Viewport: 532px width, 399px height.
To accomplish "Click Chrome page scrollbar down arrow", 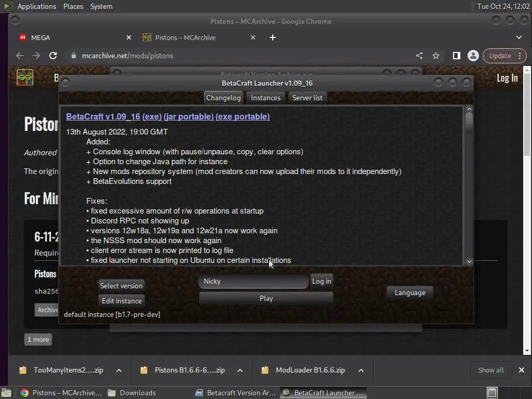I will tap(527, 351).
